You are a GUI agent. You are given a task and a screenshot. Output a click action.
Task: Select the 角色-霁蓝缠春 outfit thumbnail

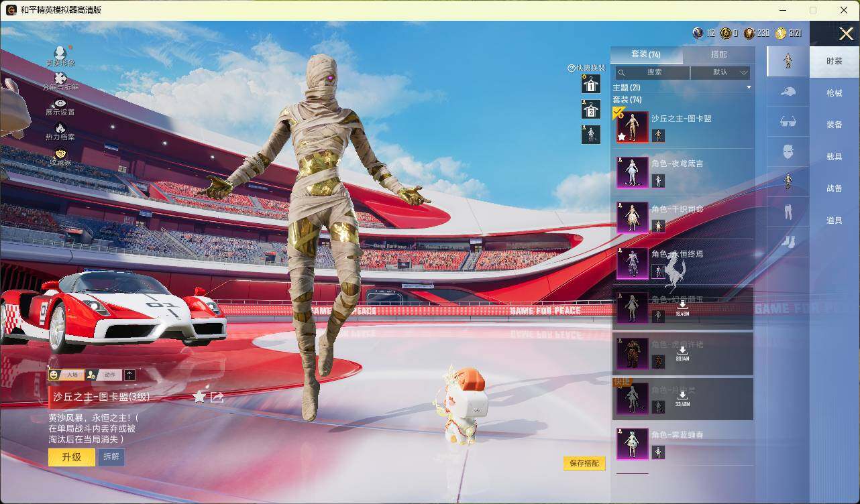633,444
